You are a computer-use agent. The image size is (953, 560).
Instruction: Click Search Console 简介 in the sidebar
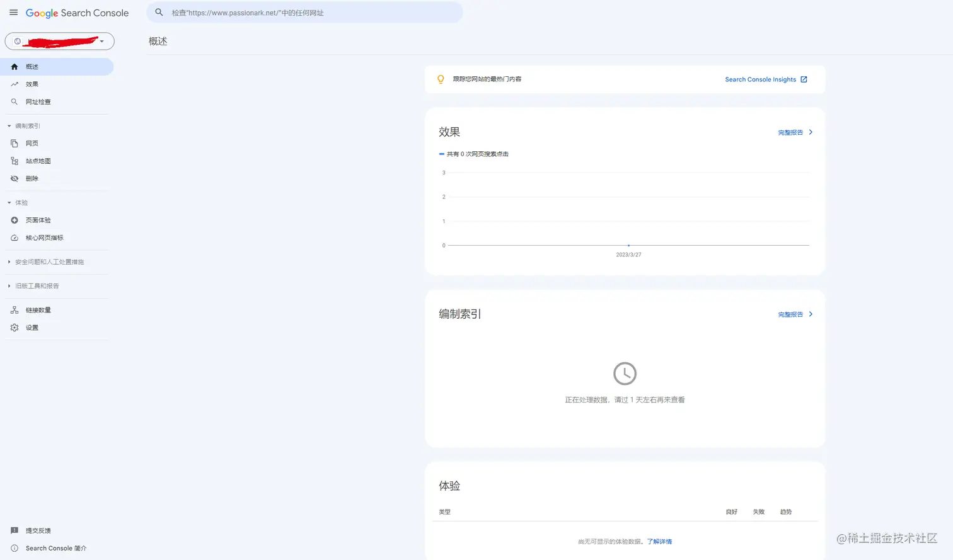click(x=57, y=549)
